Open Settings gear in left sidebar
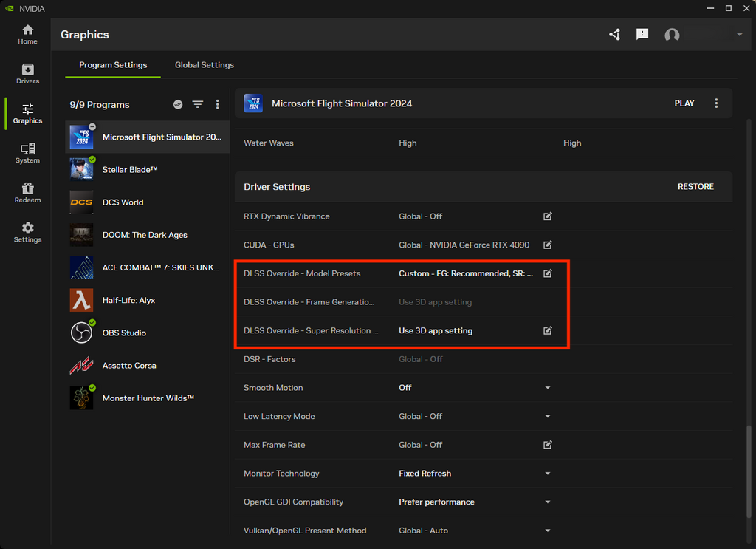Screen dimensions: 756x549 (27, 233)
